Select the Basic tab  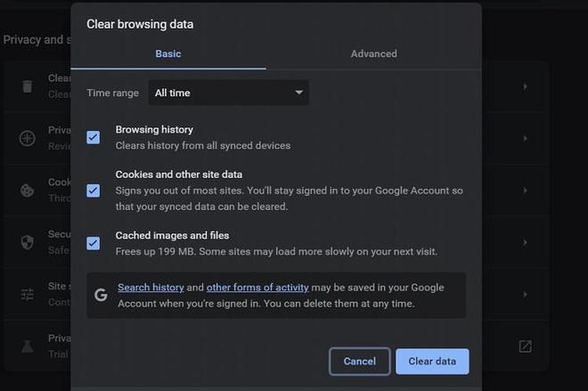(168, 53)
